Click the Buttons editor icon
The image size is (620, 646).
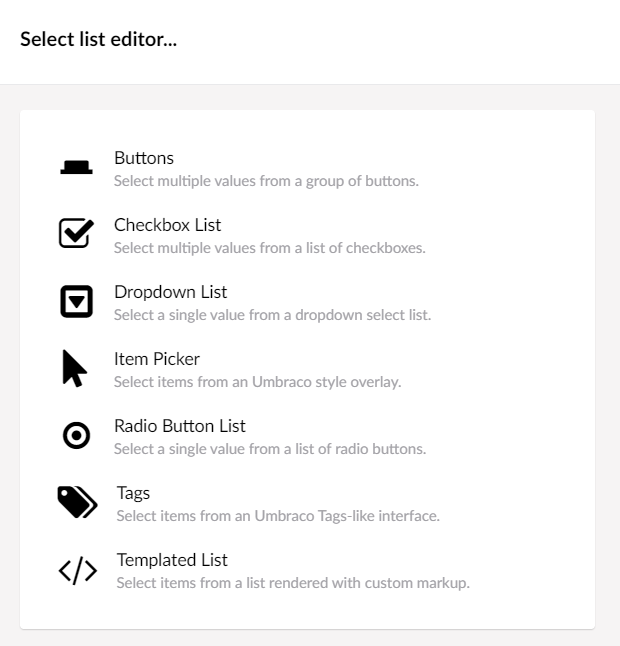pyautogui.click(x=76, y=167)
